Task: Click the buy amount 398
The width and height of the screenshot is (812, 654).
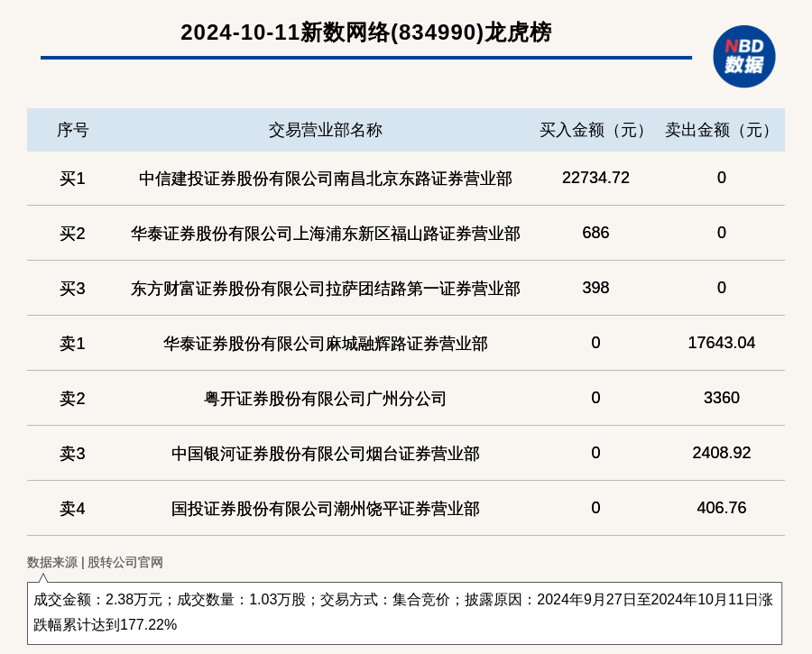Action: click(x=595, y=288)
